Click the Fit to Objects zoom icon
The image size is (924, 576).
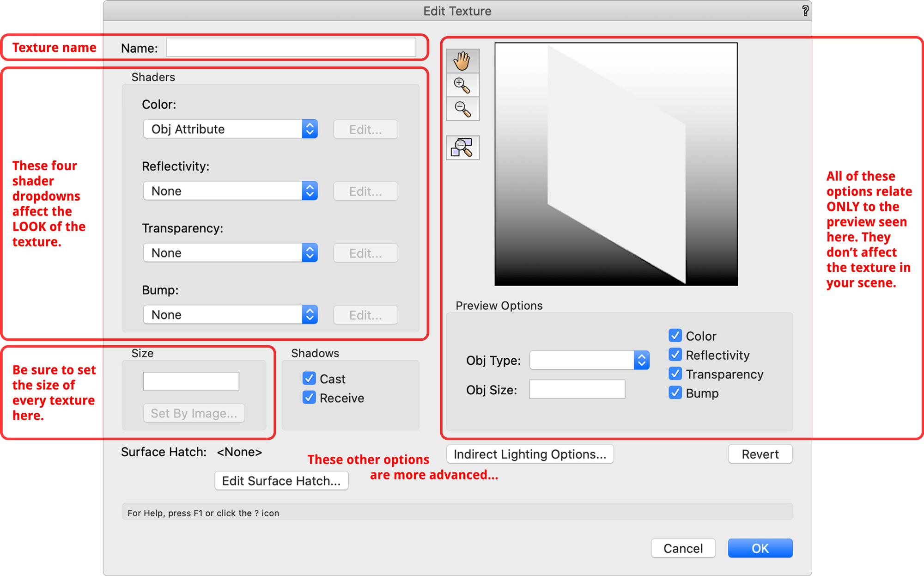click(462, 148)
